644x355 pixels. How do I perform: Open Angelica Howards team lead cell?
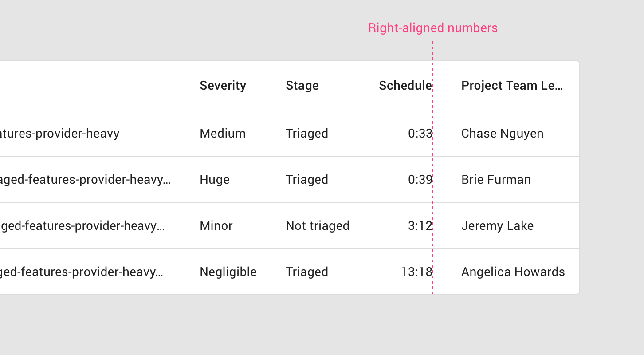point(513,272)
